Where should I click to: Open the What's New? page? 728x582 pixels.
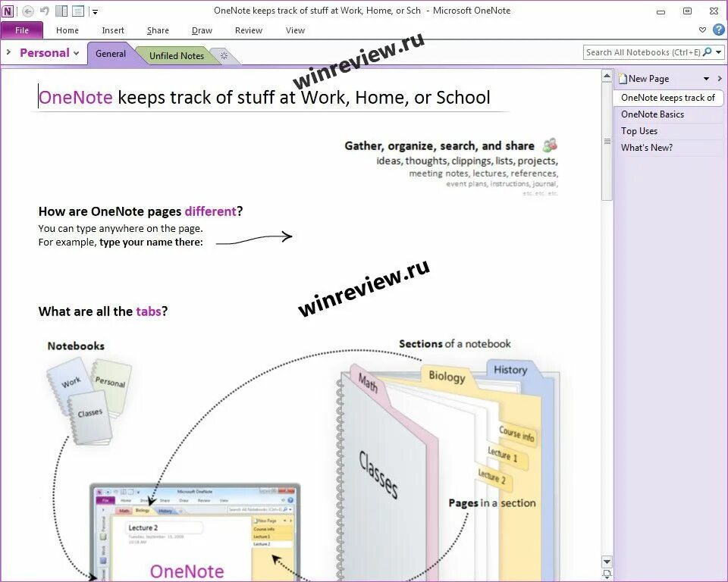pyautogui.click(x=646, y=147)
